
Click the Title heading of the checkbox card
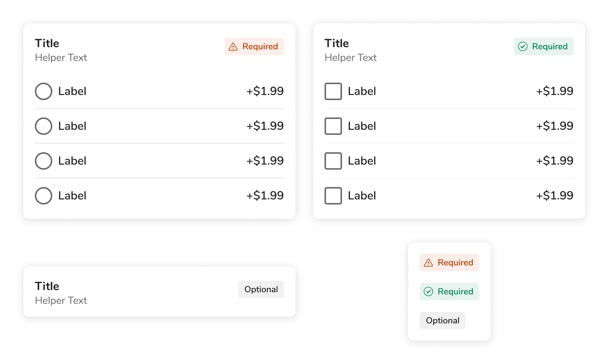point(336,44)
